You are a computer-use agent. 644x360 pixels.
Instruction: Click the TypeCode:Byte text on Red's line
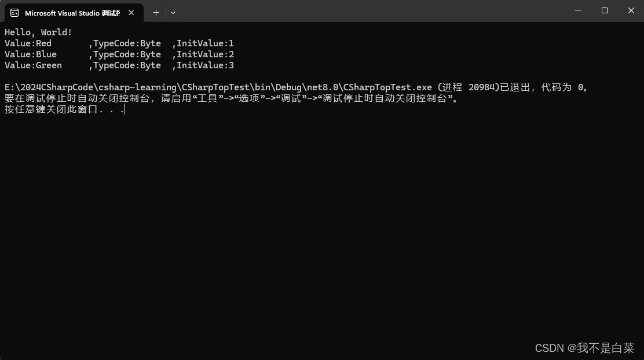click(126, 43)
